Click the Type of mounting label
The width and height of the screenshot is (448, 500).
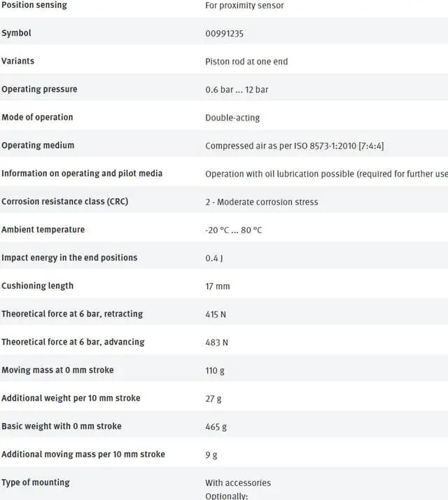pos(36,482)
